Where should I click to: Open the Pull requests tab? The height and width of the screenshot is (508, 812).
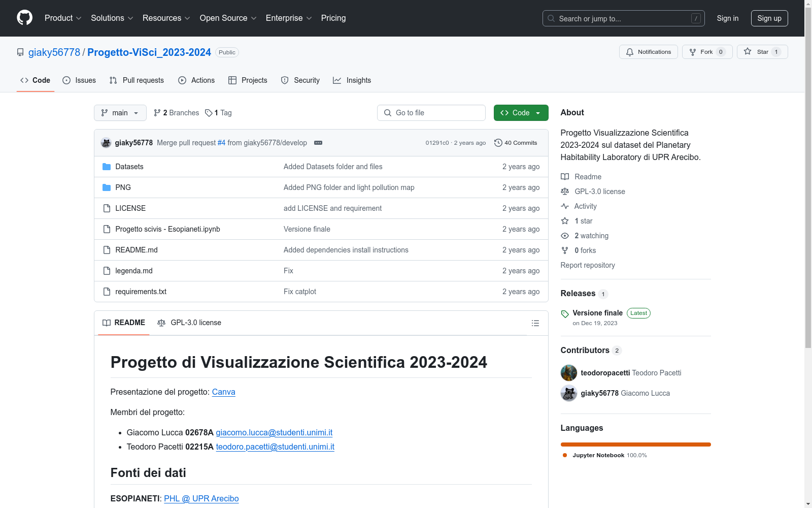pyautogui.click(x=137, y=80)
